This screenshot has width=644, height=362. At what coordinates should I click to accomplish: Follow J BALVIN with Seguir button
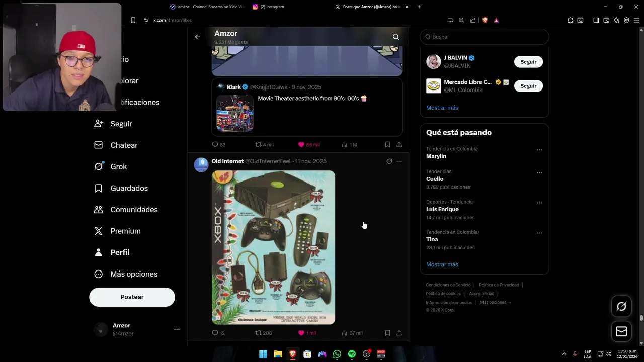coord(528,62)
